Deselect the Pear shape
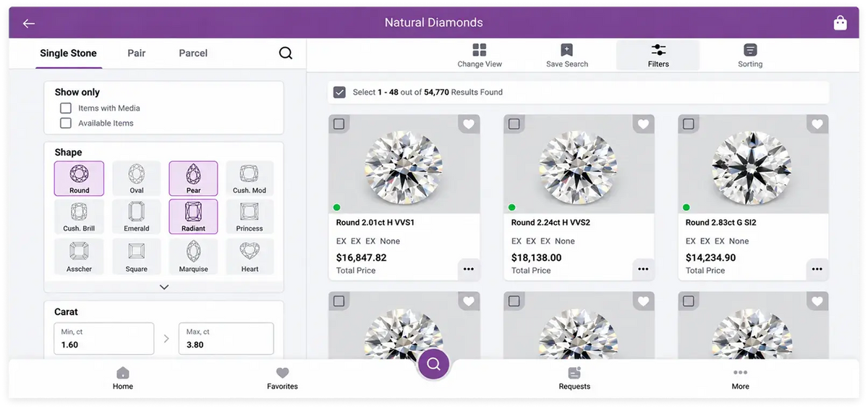 point(193,178)
